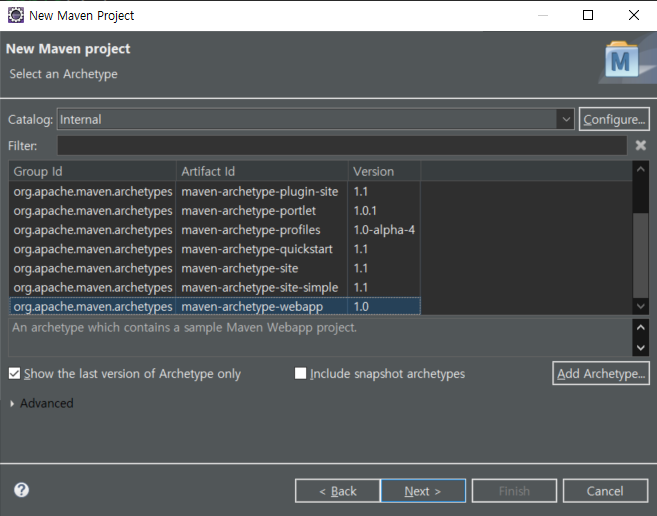Image resolution: width=657 pixels, height=516 pixels.
Task: Select maven-archetype-quickstart row
Action: [215, 249]
